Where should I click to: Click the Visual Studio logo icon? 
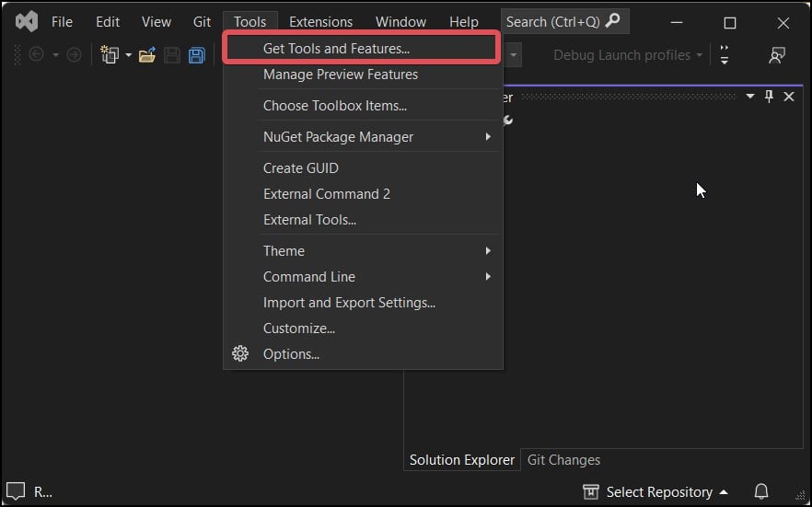pos(27,22)
